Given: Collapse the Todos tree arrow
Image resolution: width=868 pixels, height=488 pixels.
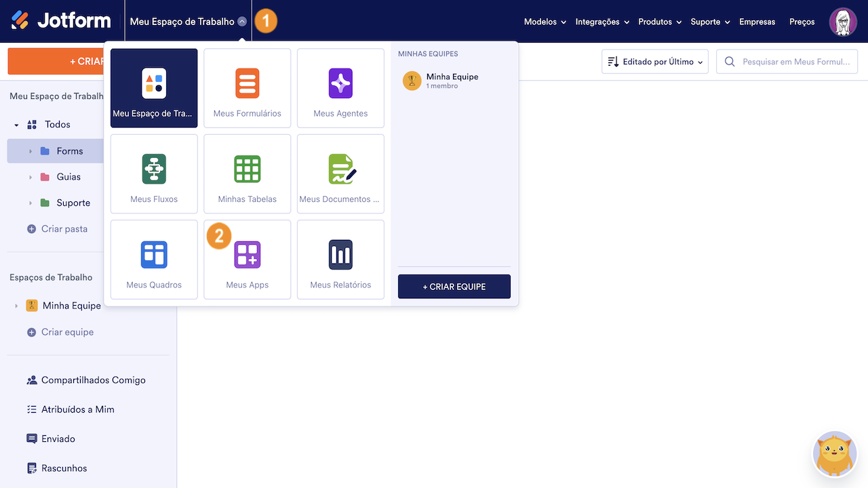Looking at the screenshot, I should pos(16,125).
